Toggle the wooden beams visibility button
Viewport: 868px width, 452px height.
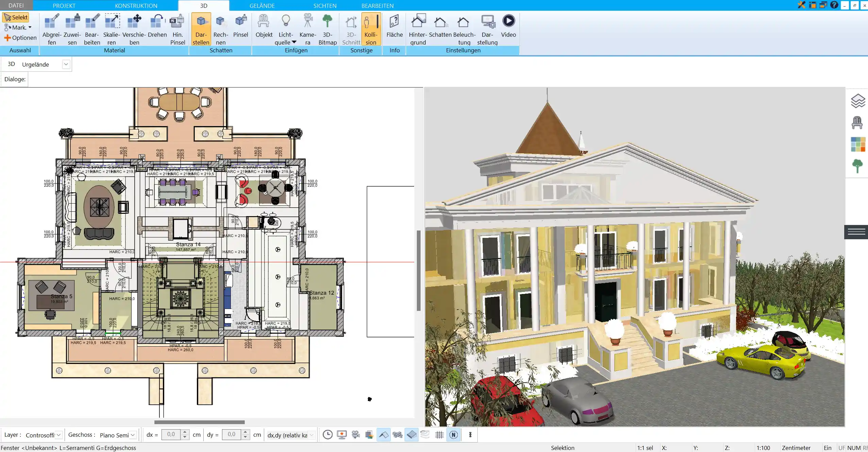coord(397,435)
